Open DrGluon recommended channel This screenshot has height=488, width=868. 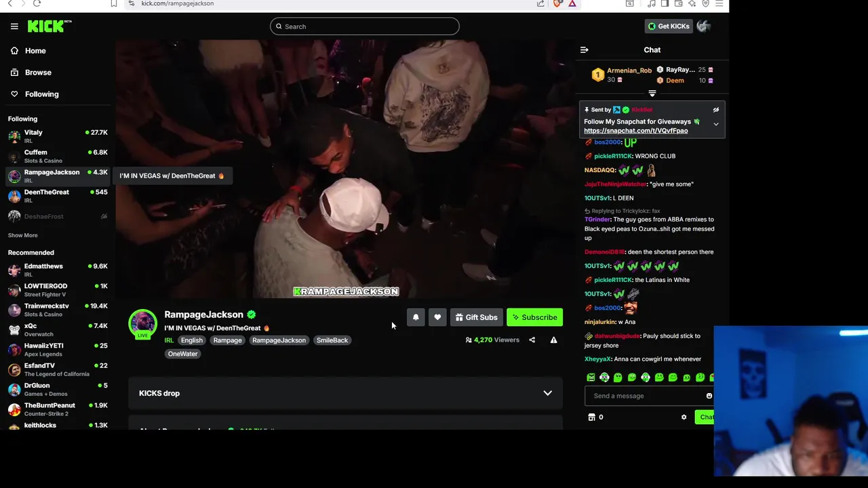58,389
